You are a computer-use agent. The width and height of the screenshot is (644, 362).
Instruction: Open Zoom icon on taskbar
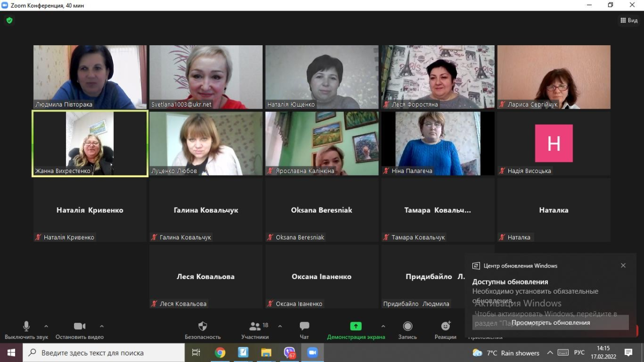pos(312,352)
